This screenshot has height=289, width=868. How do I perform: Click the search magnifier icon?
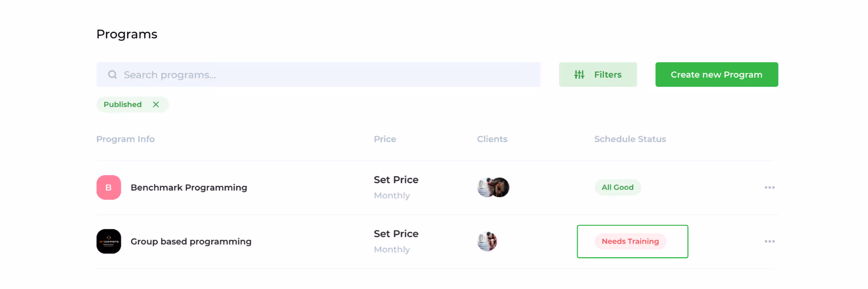[x=112, y=75]
